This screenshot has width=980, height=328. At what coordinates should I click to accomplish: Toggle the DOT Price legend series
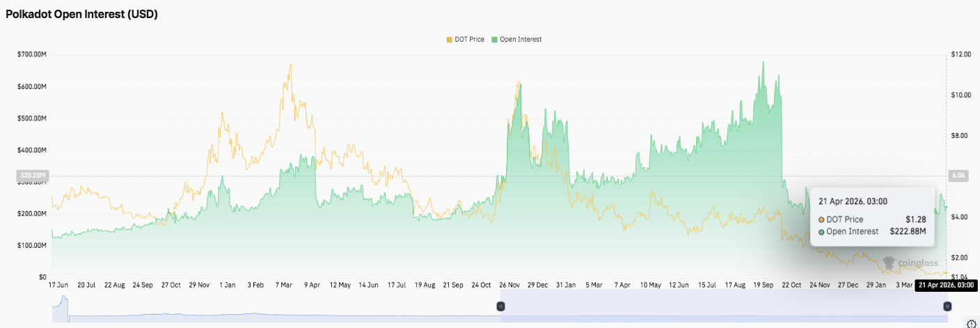pyautogui.click(x=465, y=40)
